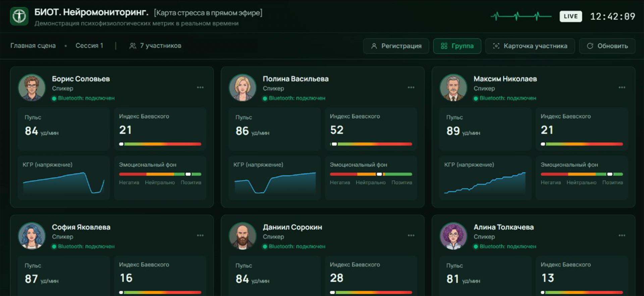Open the options menu for Борис Соловьев
The image size is (644, 296).
point(200,87)
